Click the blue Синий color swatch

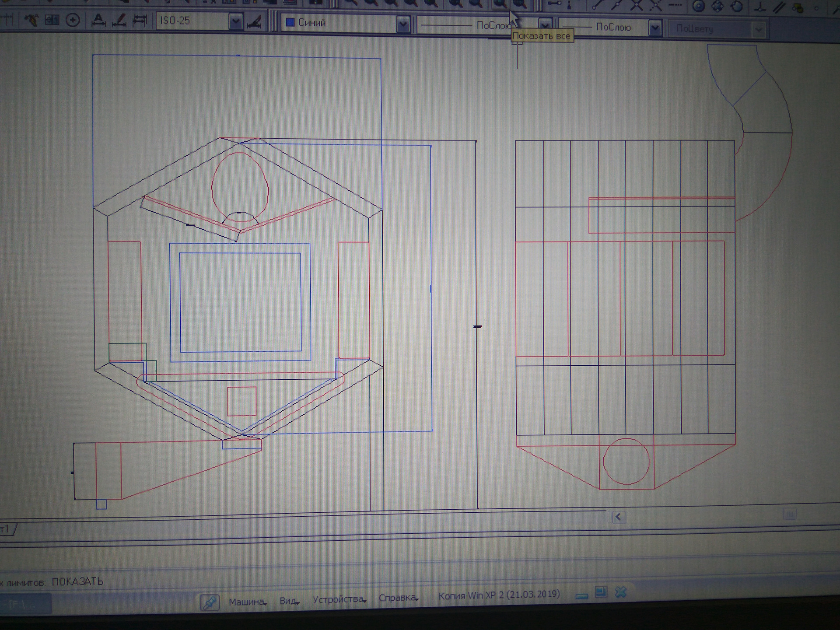[x=290, y=22]
